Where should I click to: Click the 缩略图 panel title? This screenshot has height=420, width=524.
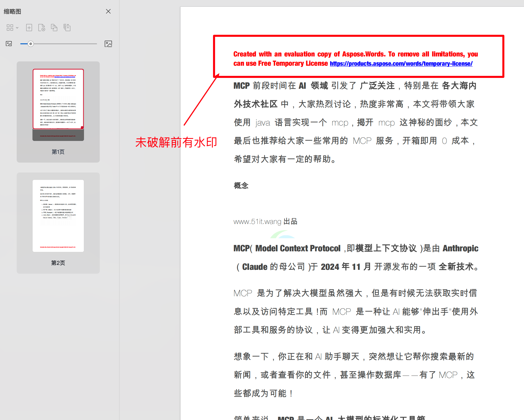[x=12, y=12]
